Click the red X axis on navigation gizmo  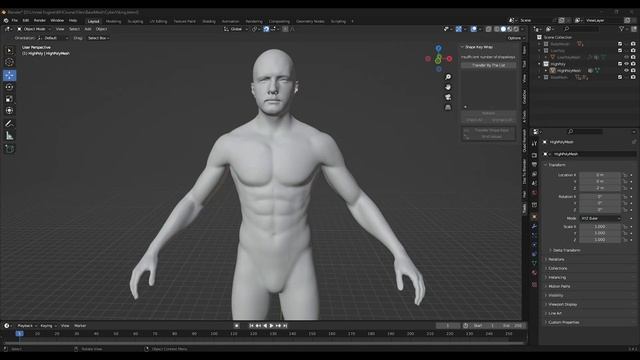coord(449,59)
